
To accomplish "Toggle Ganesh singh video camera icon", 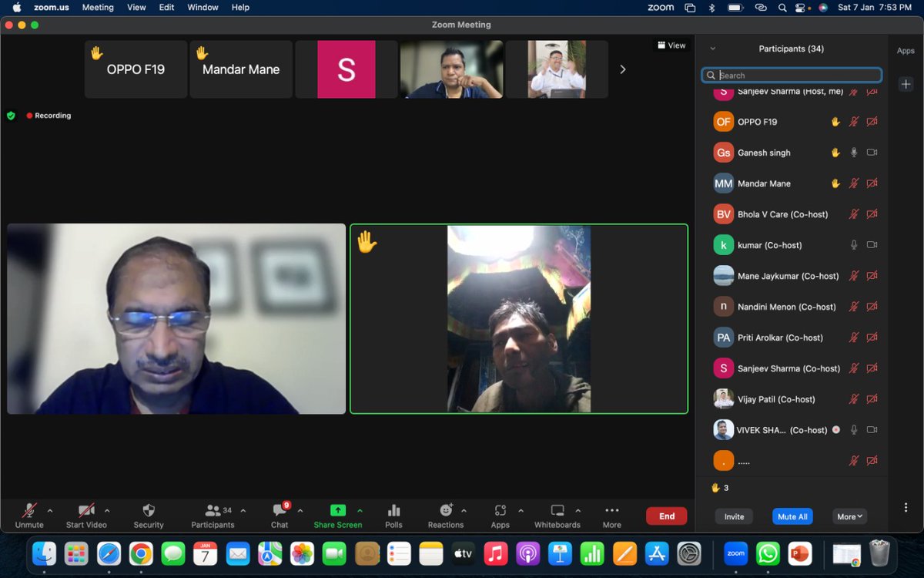I will (872, 153).
